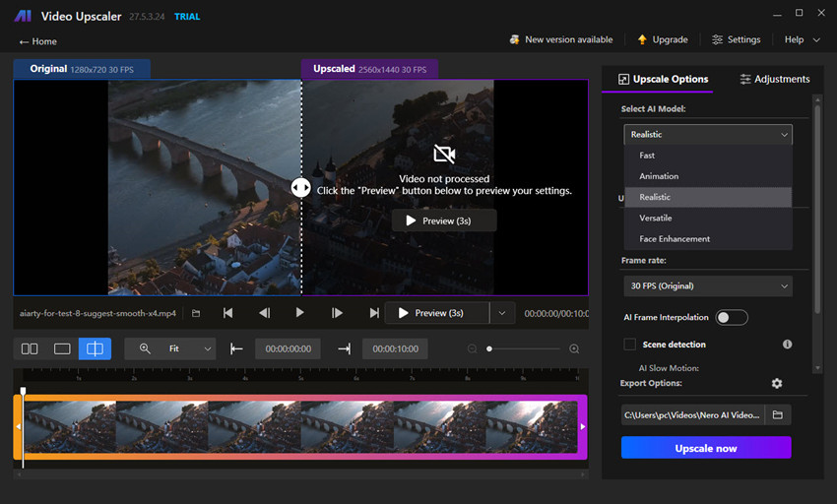Screen dimensions: 837x504
Task: Go back using the Home arrow
Action: [x=37, y=41]
